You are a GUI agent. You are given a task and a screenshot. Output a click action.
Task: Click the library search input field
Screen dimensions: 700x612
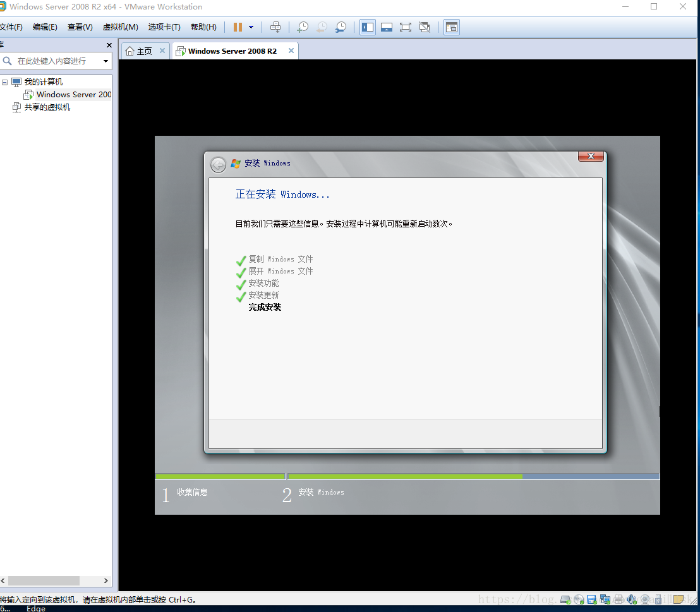(x=57, y=61)
